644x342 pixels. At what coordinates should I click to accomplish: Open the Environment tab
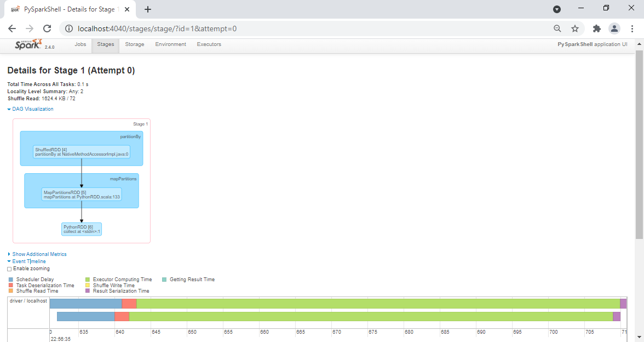pos(170,44)
